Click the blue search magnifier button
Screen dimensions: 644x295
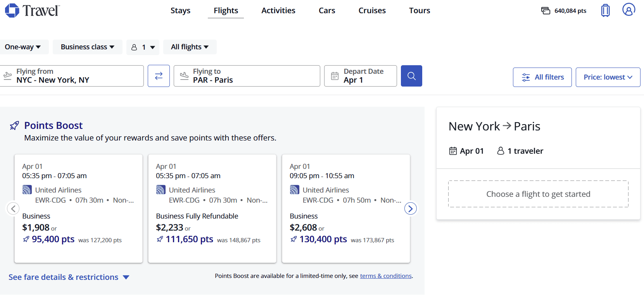point(411,76)
